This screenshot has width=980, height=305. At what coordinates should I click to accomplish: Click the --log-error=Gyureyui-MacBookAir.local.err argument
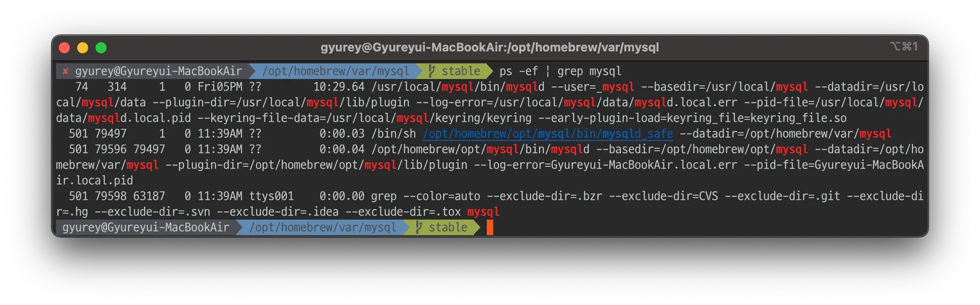(x=606, y=165)
